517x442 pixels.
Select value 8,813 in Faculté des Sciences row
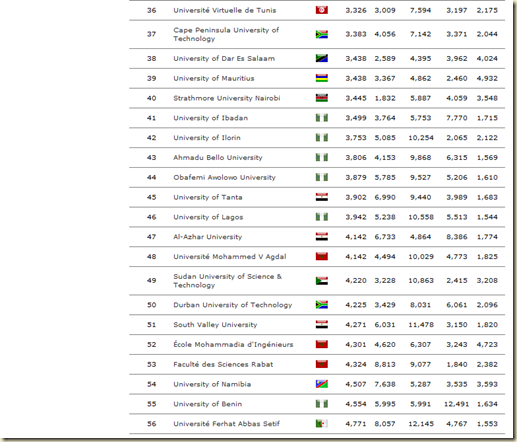(x=385, y=364)
